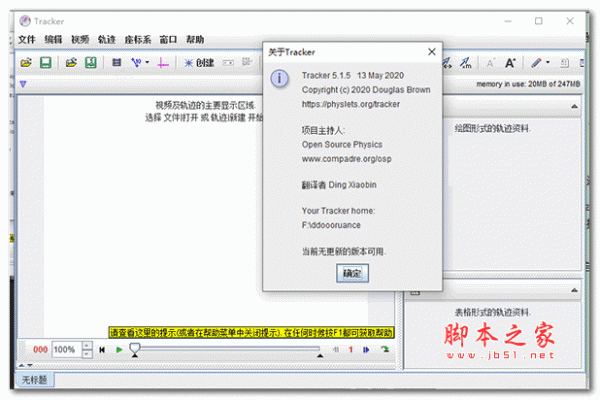Click the clip settings film icon
600x400 pixels.
click(116, 62)
